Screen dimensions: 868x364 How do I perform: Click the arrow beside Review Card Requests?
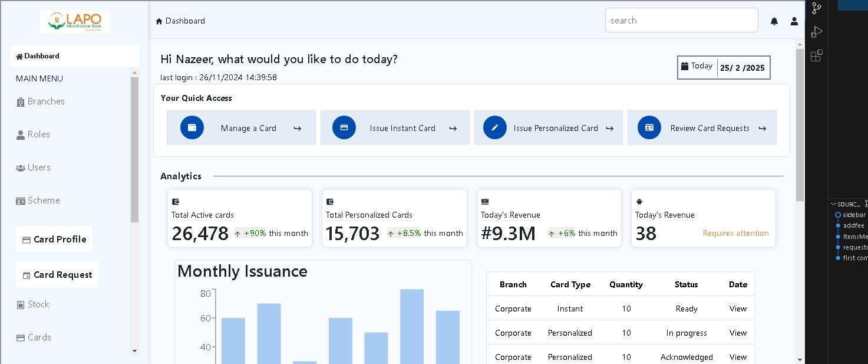pyautogui.click(x=762, y=128)
